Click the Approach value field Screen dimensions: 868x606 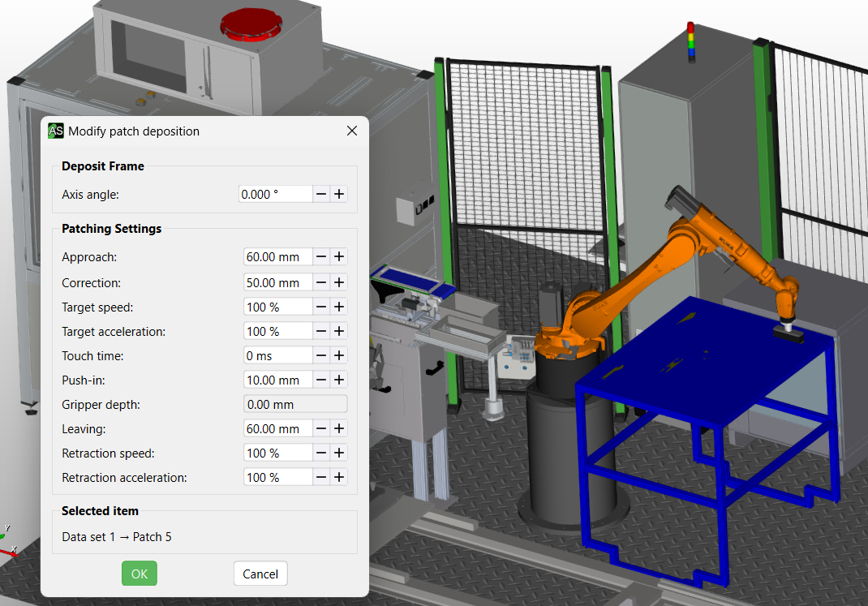278,257
